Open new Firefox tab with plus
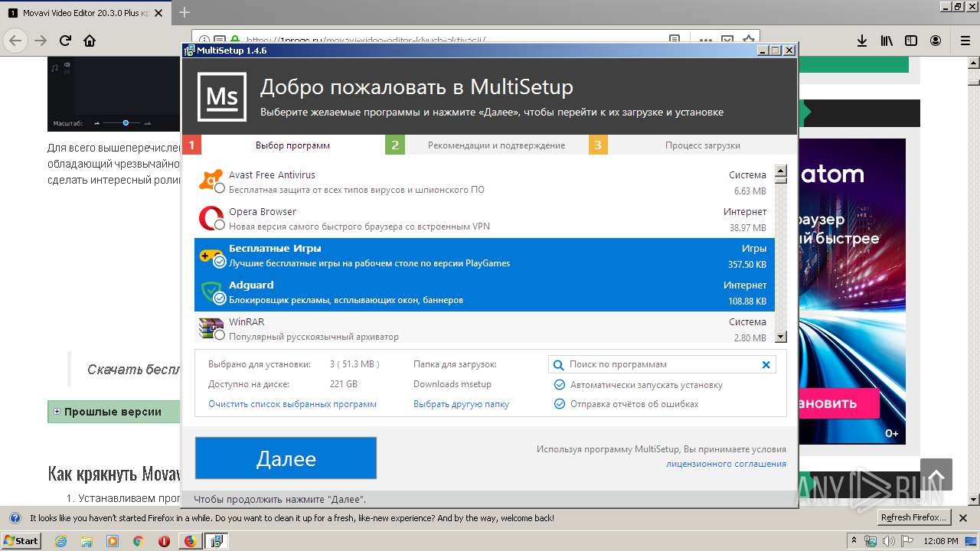Image resolution: width=980 pixels, height=551 pixels. 185,12
